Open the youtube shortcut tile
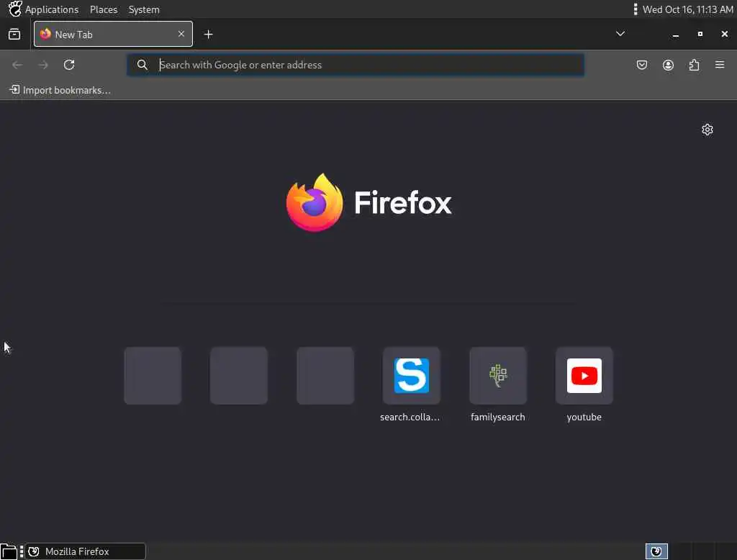The height and width of the screenshot is (560, 737). [x=584, y=376]
